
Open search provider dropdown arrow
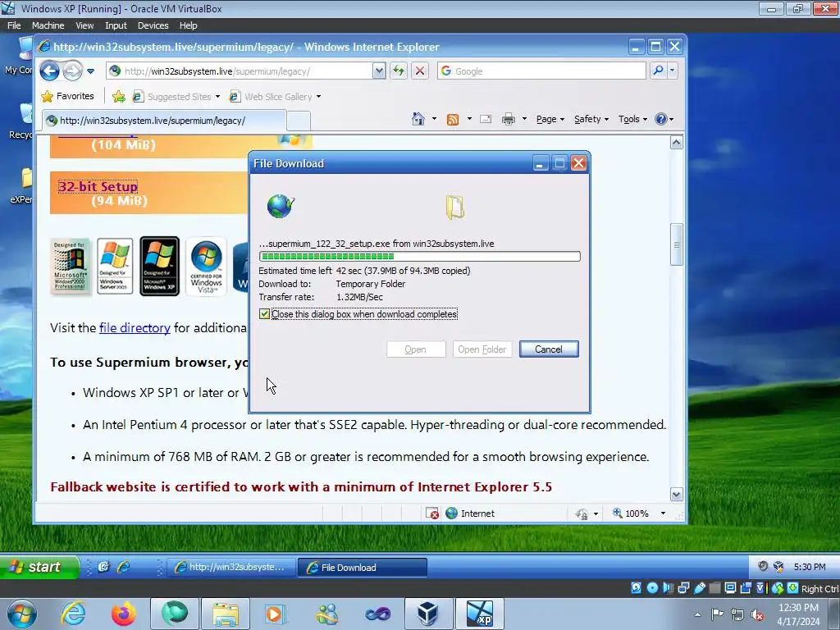pos(673,71)
